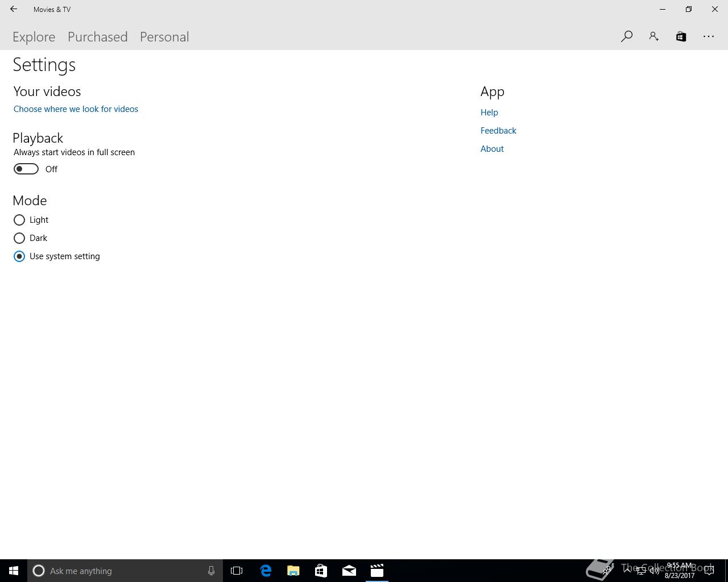
Task: Open the Store shopping bag icon
Action: [681, 36]
